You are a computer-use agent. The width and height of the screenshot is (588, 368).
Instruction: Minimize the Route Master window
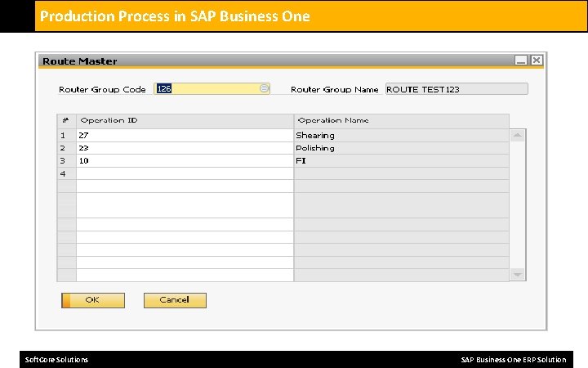[x=521, y=60]
